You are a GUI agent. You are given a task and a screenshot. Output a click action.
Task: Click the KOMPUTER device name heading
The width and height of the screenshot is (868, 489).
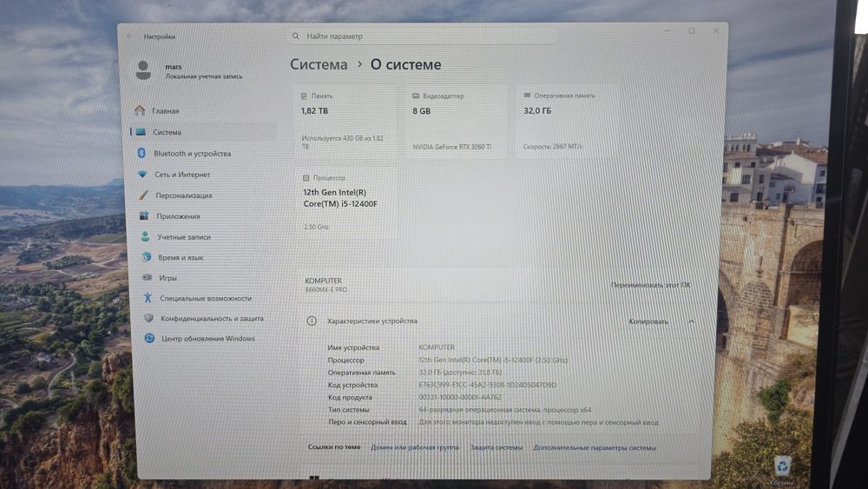tap(323, 281)
